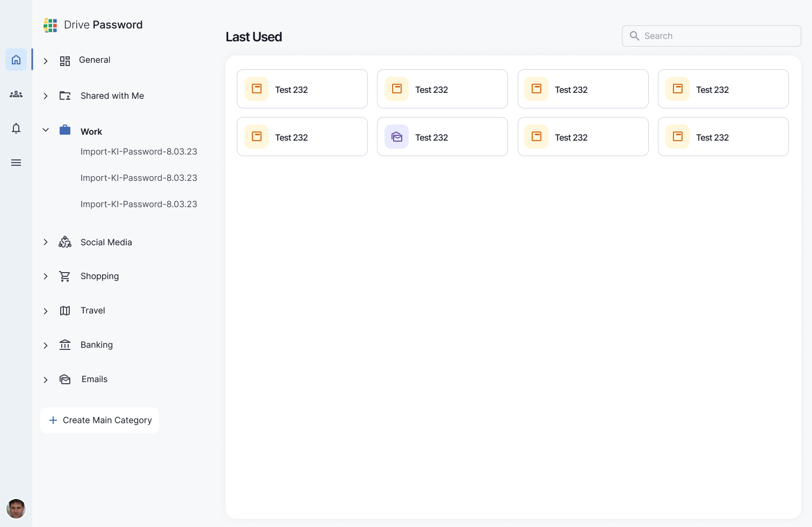Click the blue Work briefcase icon
The height and width of the screenshot is (527, 812).
[65, 130]
